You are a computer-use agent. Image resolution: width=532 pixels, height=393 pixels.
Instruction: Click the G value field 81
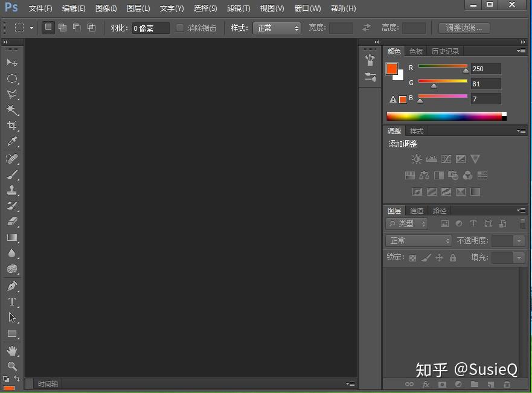pyautogui.click(x=486, y=84)
